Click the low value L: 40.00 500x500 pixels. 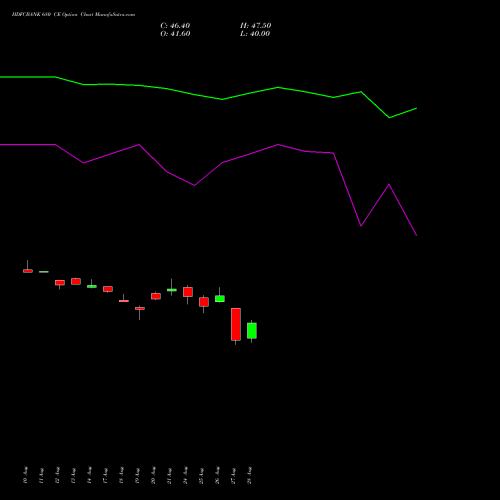pyautogui.click(x=255, y=34)
